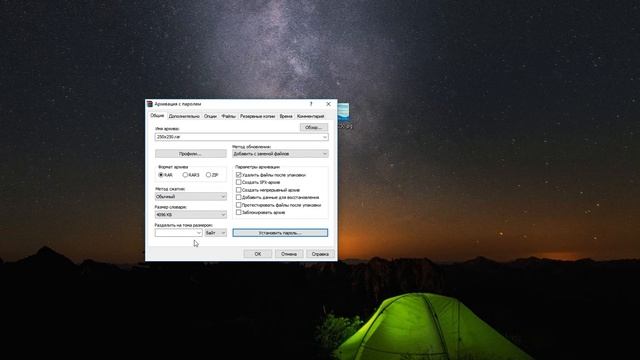Open the Метод сжатия dropdown
This screenshot has width=640, height=360.
191,197
